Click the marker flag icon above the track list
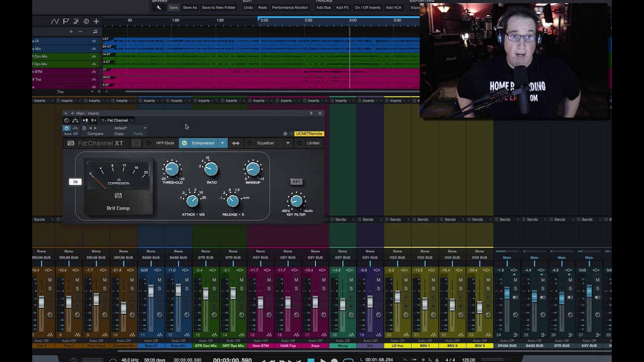This screenshot has height=362, width=644. (x=66, y=21)
